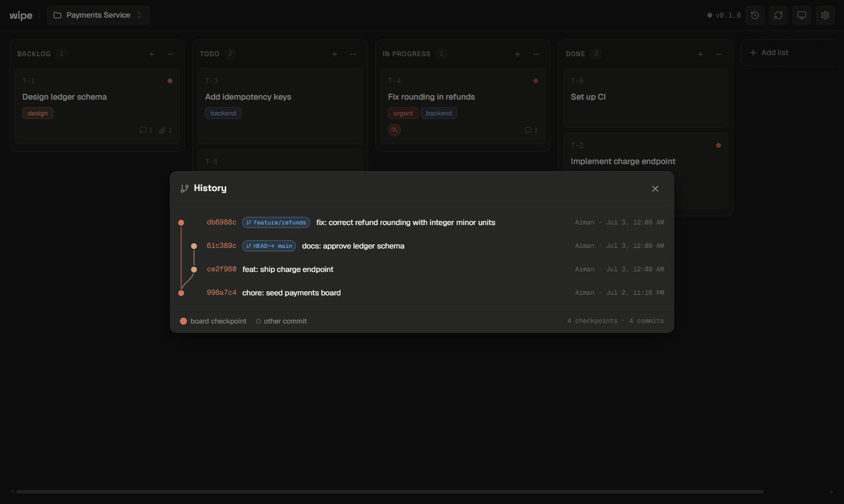This screenshot has width=844, height=504.
Task: Click the urgent tag on T-4
Action: (x=403, y=113)
